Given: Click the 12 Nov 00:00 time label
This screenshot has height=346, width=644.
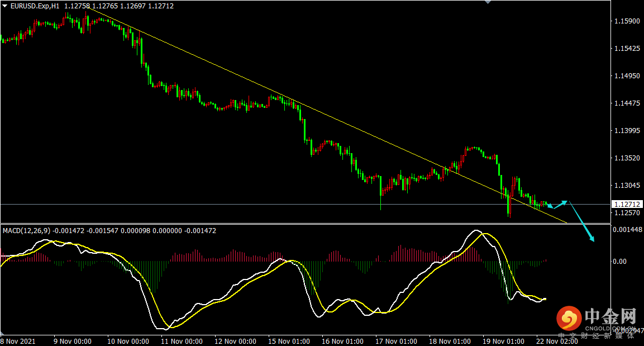Looking at the screenshot, I should pyautogui.click(x=235, y=342).
